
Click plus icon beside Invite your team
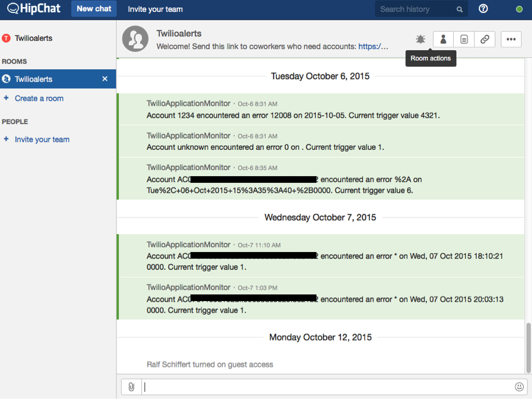point(6,139)
